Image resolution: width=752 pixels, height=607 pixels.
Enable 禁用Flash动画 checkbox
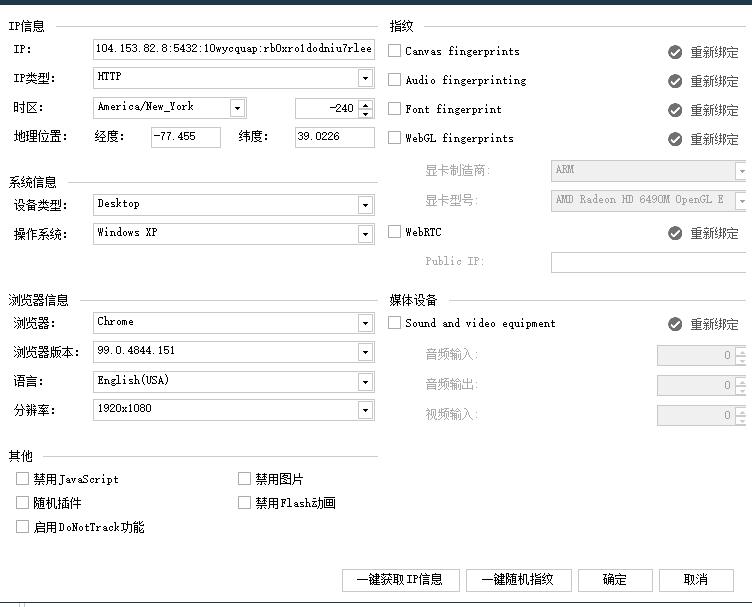(244, 502)
